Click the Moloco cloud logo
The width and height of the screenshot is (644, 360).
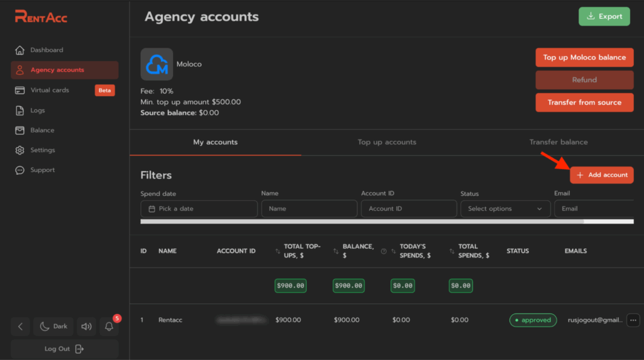pyautogui.click(x=157, y=64)
